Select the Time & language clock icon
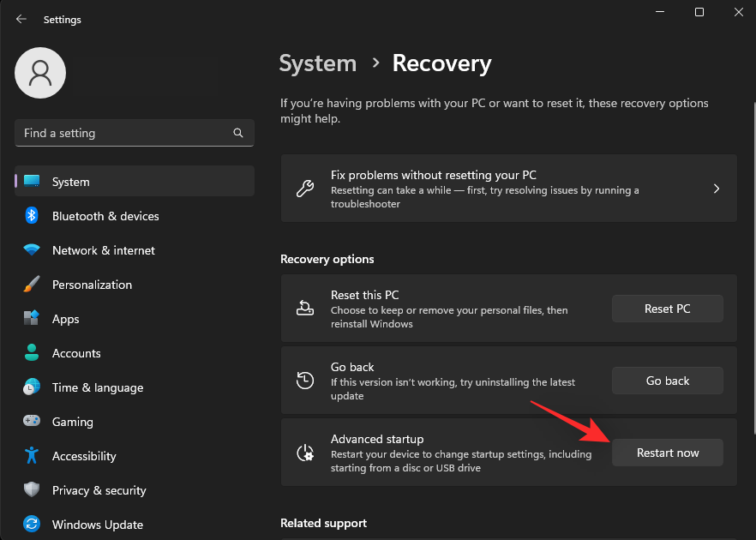This screenshot has width=756, height=540. pos(32,387)
